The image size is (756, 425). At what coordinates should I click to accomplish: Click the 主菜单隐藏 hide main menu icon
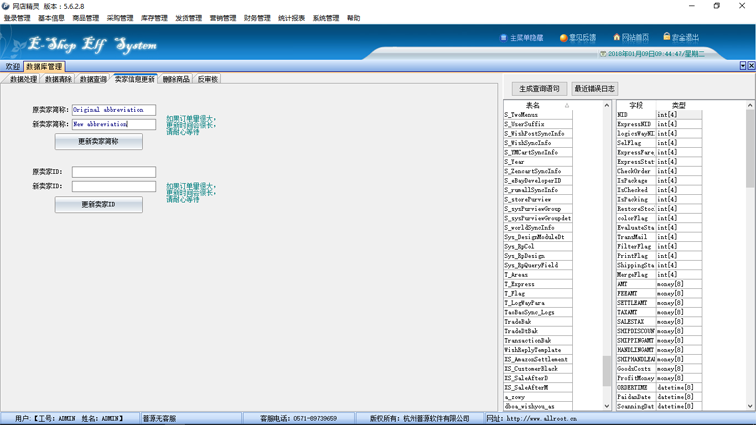[504, 38]
